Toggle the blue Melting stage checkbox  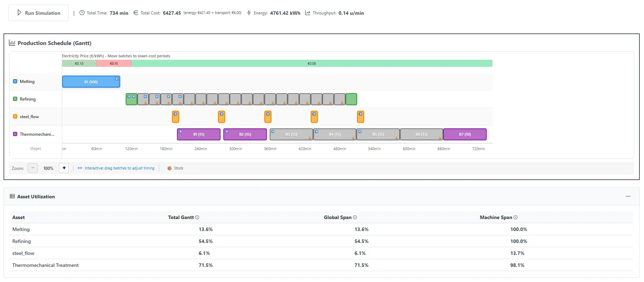point(15,82)
